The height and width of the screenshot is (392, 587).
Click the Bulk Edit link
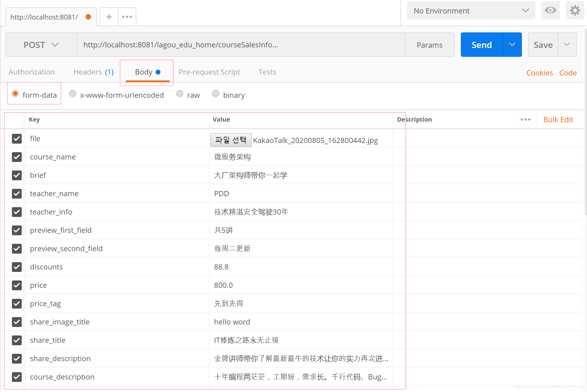558,119
